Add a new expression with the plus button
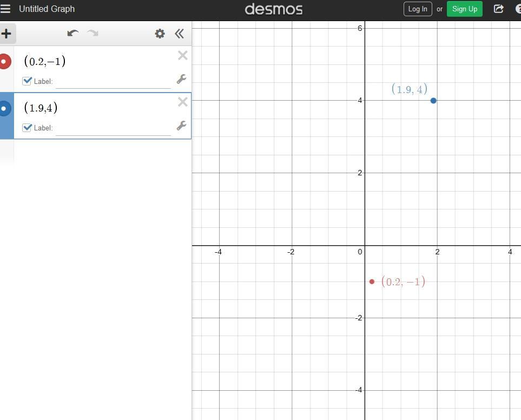This screenshot has width=521, height=420. [6, 34]
